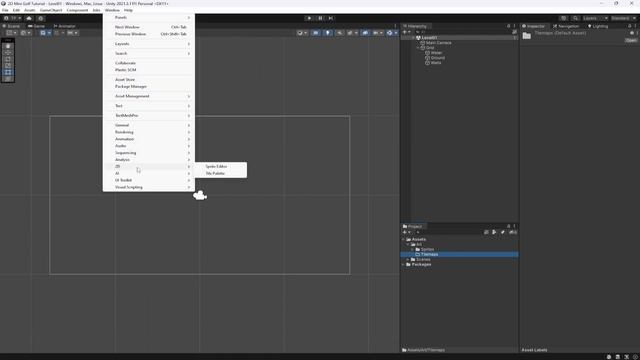Switch to the Animator tab
The width and height of the screenshot is (640, 360).
click(x=64, y=26)
